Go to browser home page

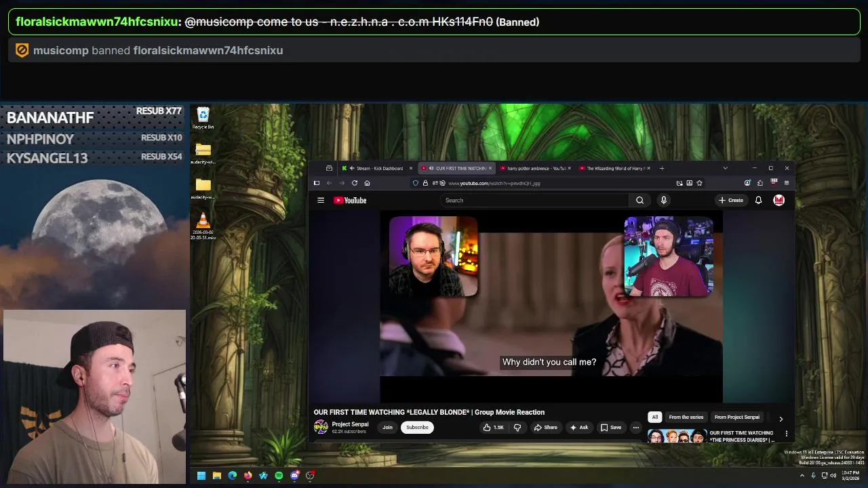[x=367, y=183]
